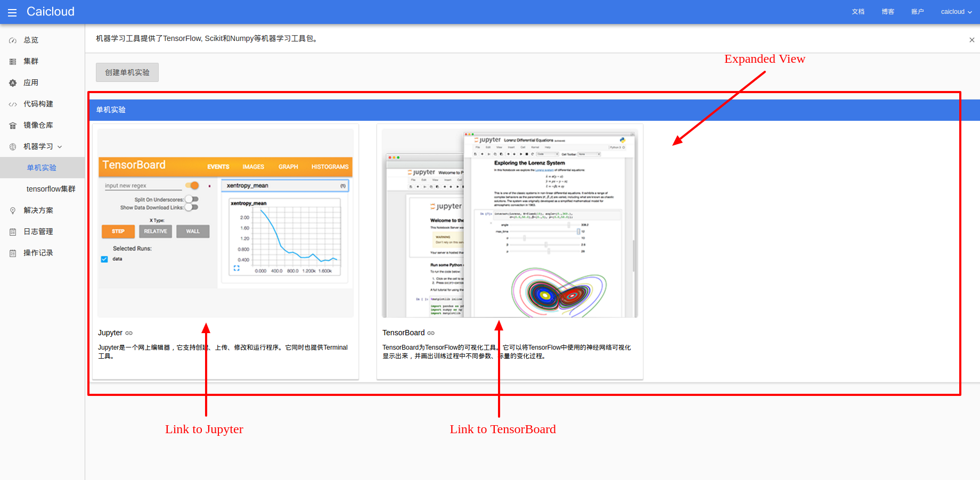Click the Jupyter description text
The image size is (980, 480).
[223, 352]
